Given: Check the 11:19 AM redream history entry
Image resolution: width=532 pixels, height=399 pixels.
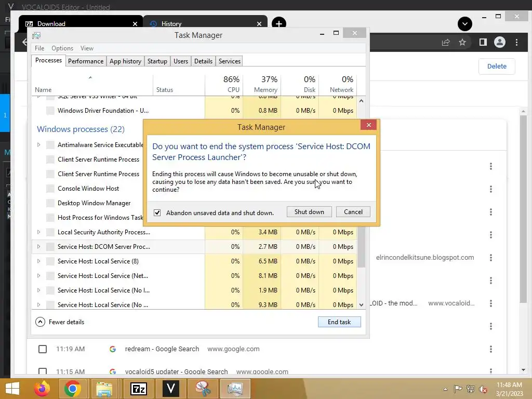Looking at the screenshot, I should coord(43,349).
